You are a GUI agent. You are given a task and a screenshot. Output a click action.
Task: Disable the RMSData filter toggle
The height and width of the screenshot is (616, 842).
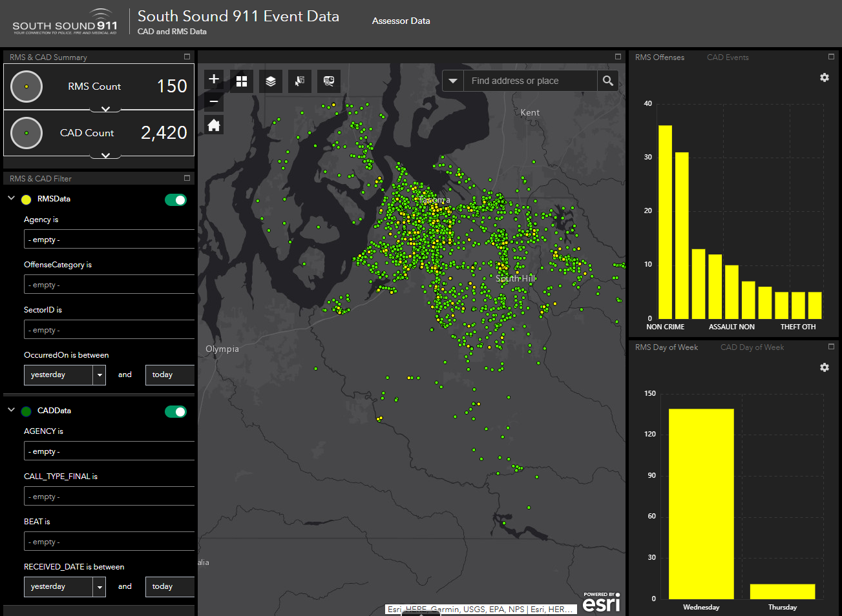(x=176, y=200)
